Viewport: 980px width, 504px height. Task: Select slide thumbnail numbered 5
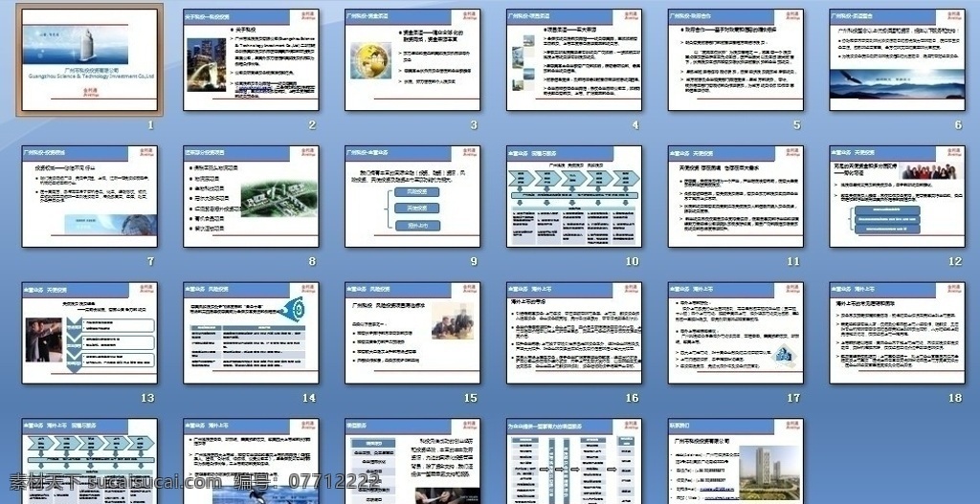click(x=736, y=60)
